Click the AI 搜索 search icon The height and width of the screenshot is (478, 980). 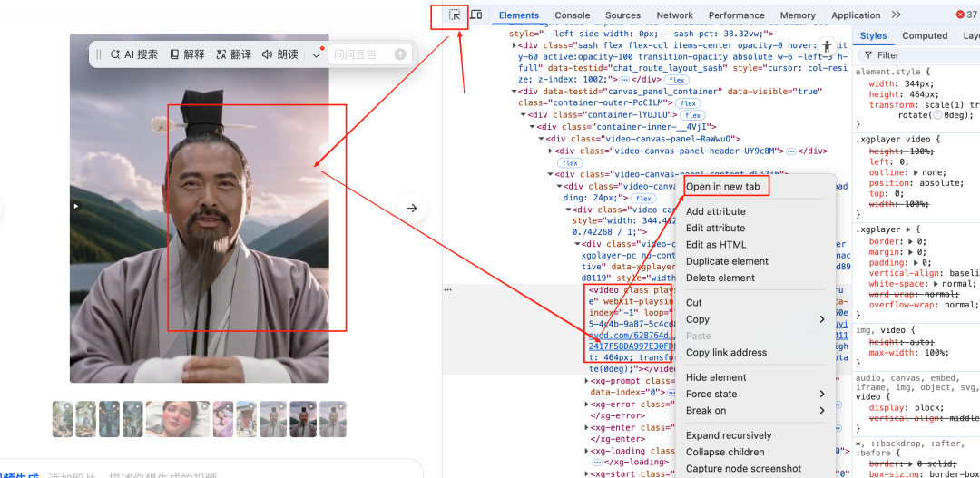[x=115, y=54]
